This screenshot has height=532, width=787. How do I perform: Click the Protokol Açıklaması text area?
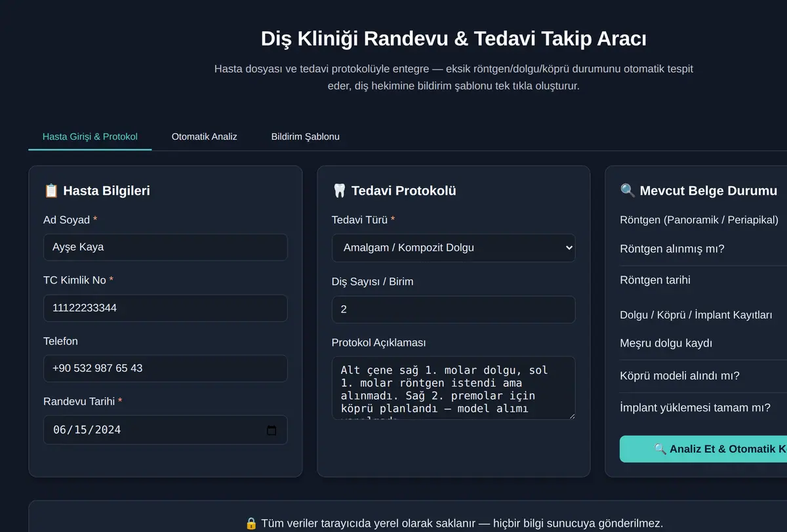pyautogui.click(x=453, y=388)
